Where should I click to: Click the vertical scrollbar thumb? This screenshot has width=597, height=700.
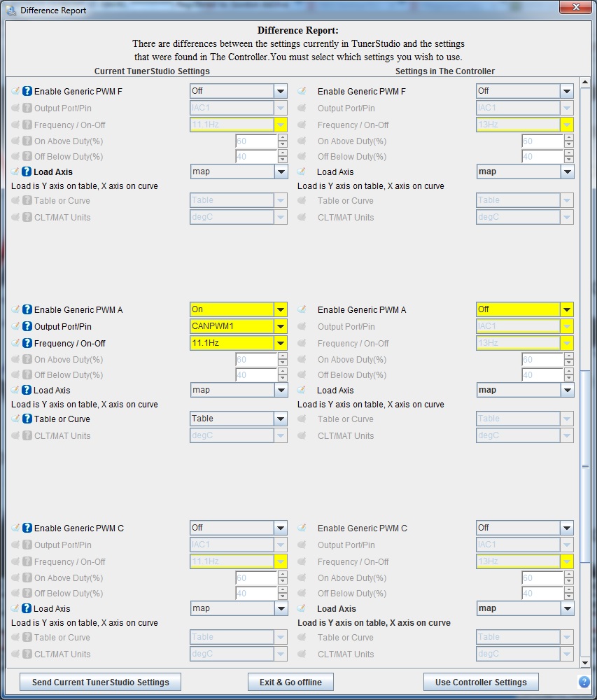[585, 466]
